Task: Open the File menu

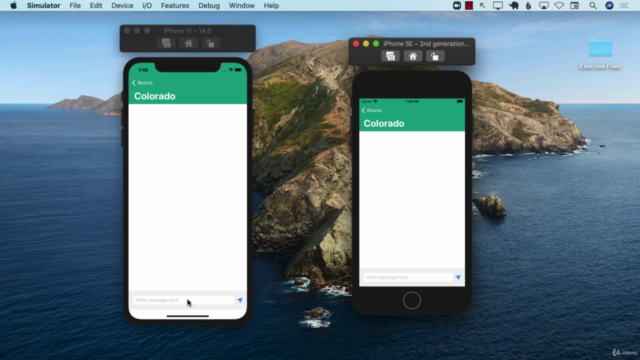Action: click(x=75, y=5)
